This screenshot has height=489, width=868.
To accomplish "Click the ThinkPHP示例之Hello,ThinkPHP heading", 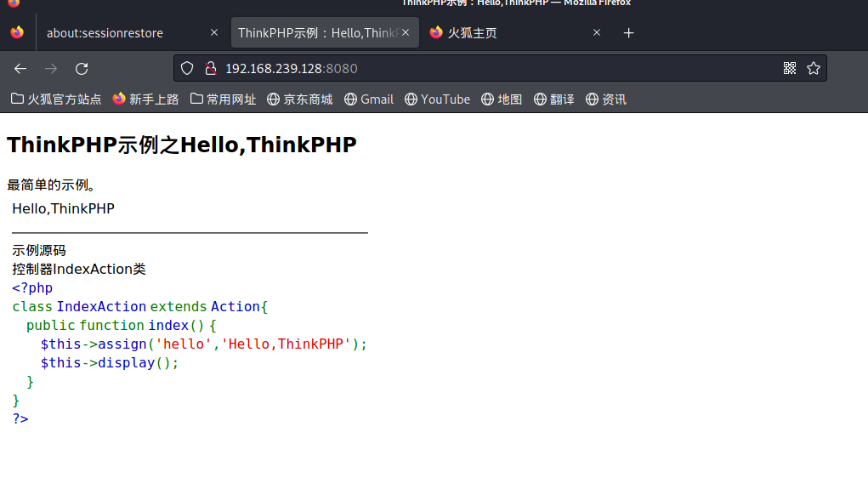I will [x=182, y=145].
